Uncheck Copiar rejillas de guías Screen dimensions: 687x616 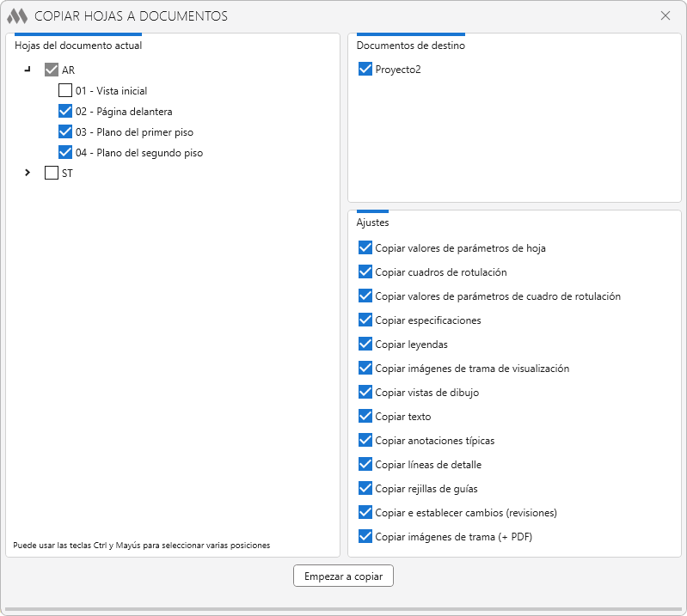[365, 489]
